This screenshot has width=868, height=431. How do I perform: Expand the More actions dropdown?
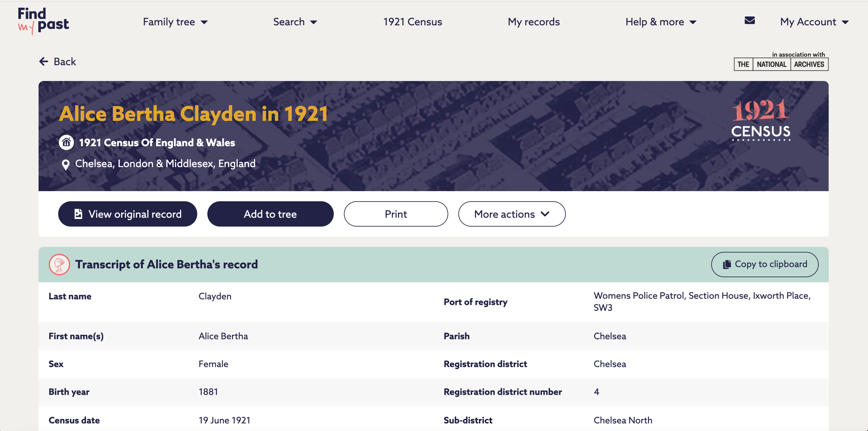511,214
